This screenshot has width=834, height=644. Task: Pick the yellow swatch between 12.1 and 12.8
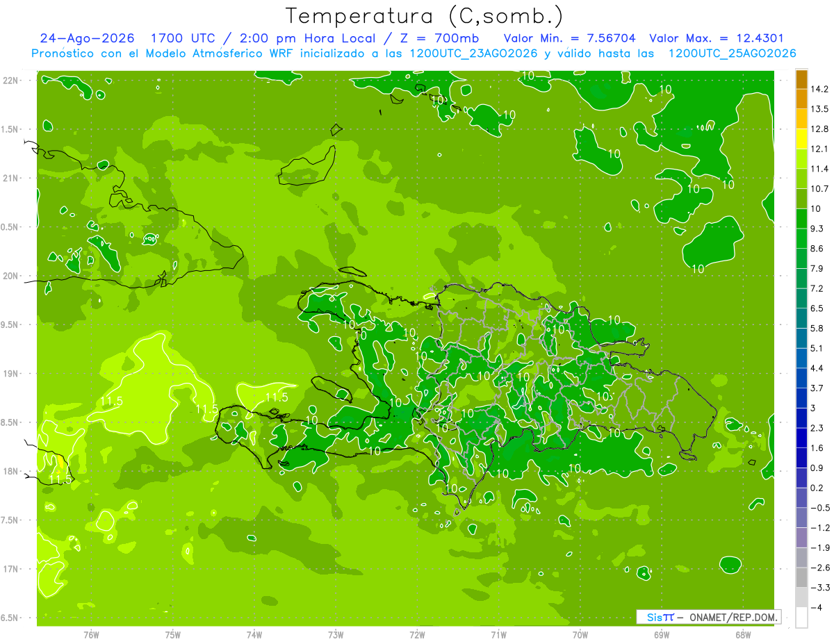801,139
